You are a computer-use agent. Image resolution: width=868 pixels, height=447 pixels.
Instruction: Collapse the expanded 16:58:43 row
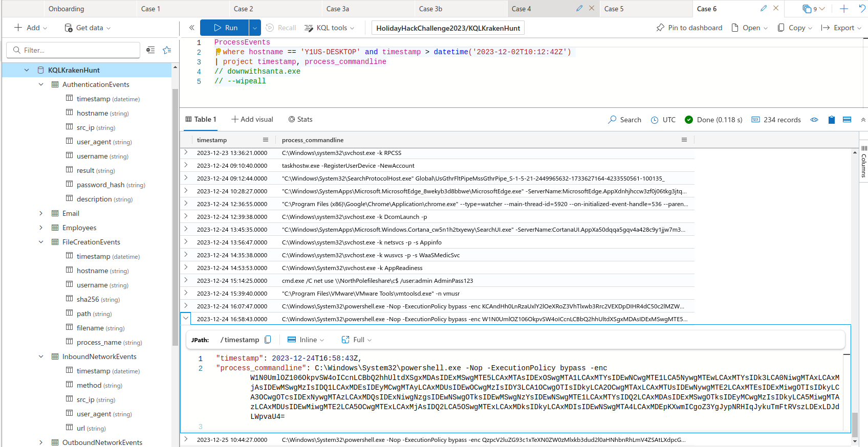(x=186, y=318)
